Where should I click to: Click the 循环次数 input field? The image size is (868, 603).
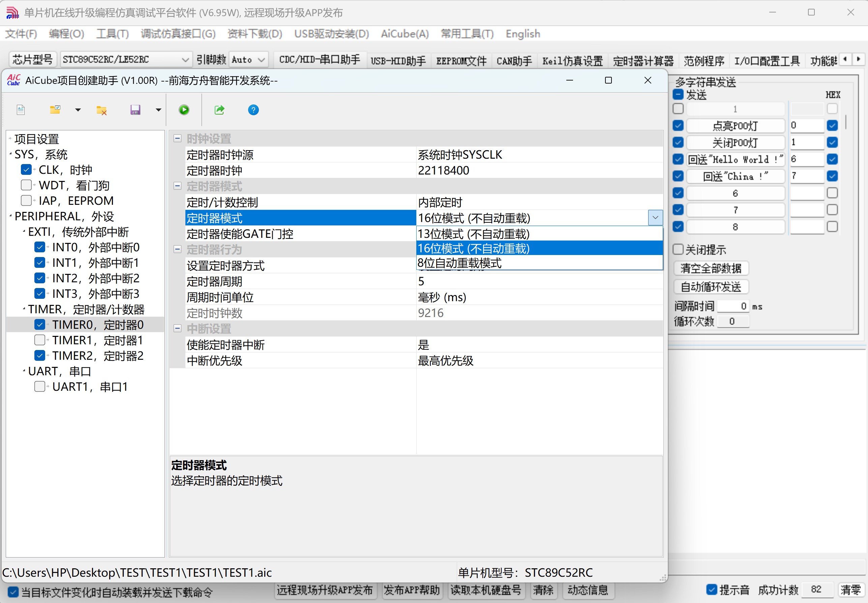click(733, 321)
